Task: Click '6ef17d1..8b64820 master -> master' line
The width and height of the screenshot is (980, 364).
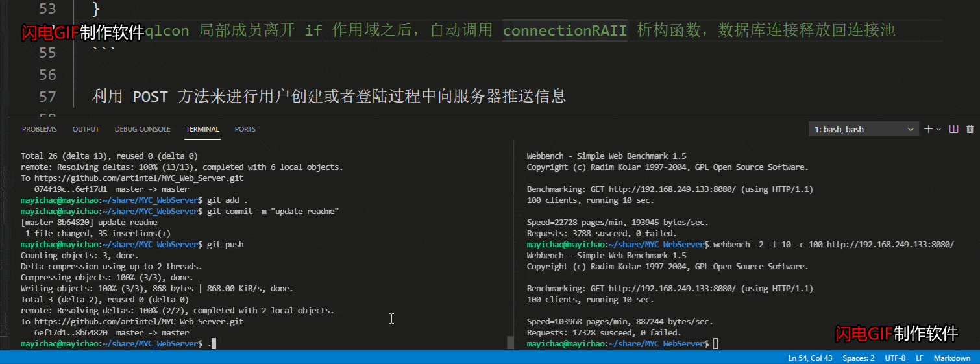Action: (112, 333)
